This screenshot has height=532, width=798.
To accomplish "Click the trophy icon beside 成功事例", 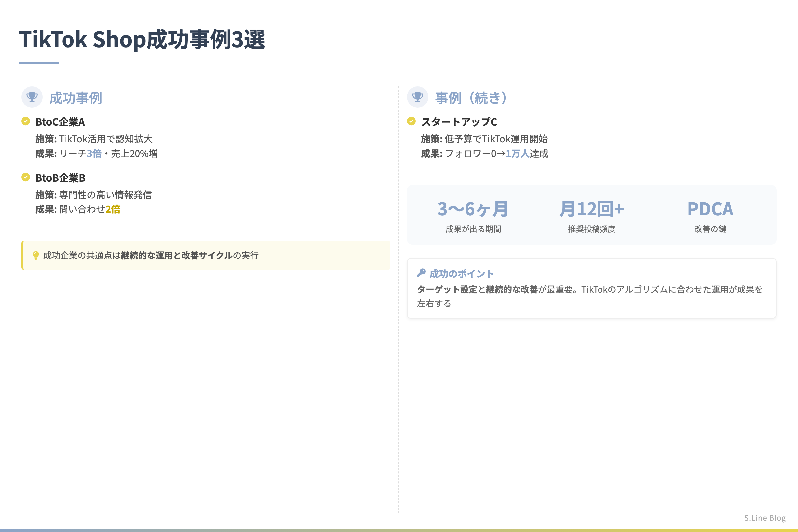I will pyautogui.click(x=32, y=97).
